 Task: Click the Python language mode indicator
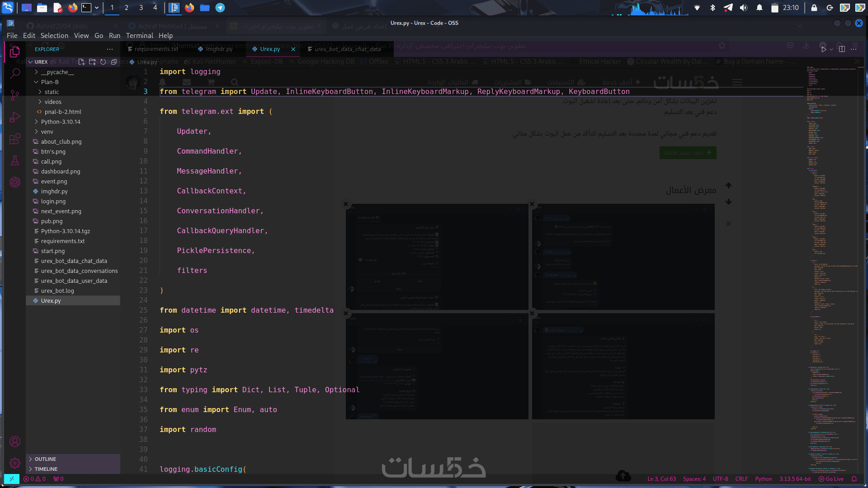coord(764,479)
